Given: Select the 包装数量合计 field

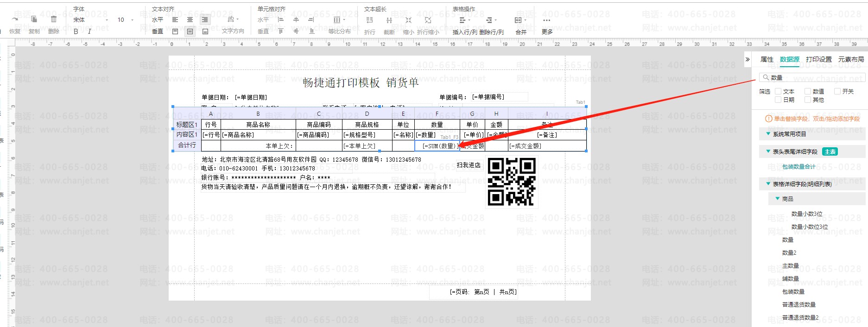Looking at the screenshot, I should pyautogui.click(x=798, y=167).
